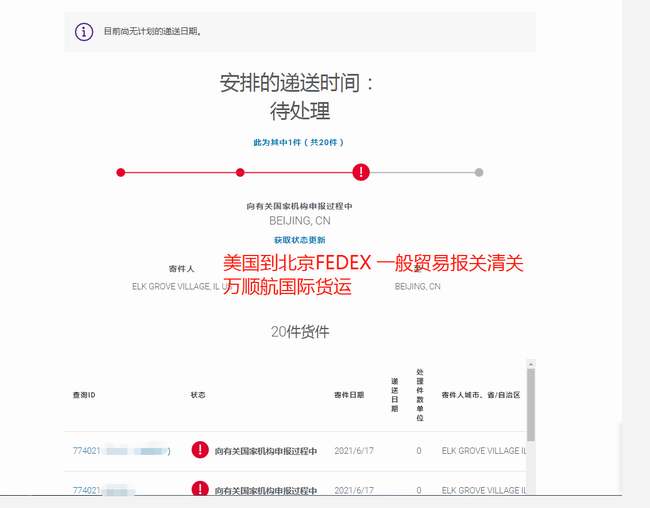Viewport: 650px width, 508px height.
Task: Click recipient location BEIJING, CN
Action: 417,287
